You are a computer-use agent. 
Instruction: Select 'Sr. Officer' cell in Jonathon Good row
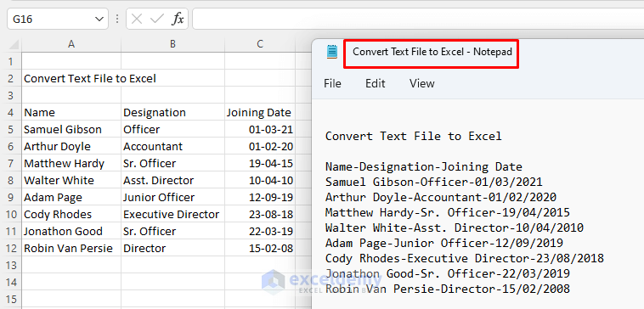(173, 232)
